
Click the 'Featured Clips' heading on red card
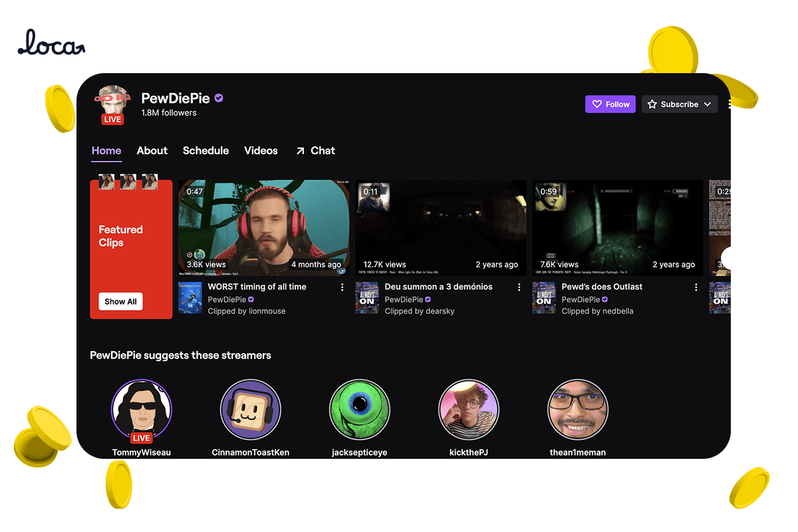tap(120, 236)
